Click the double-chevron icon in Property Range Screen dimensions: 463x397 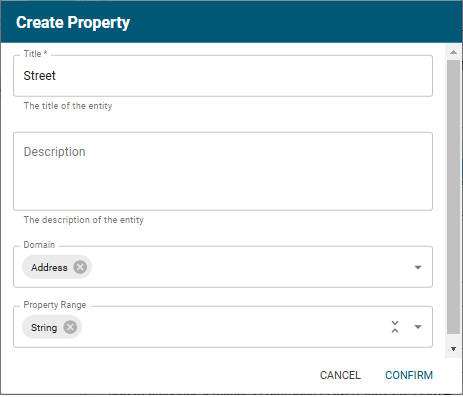click(395, 327)
